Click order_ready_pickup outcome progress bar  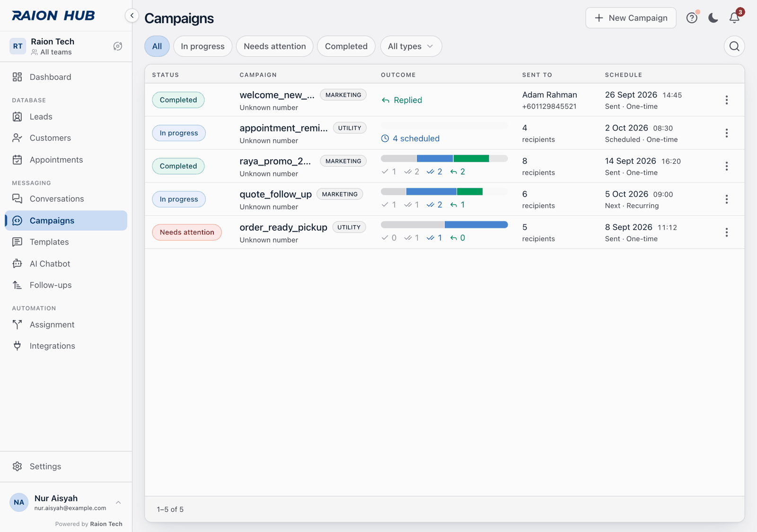tap(444, 225)
